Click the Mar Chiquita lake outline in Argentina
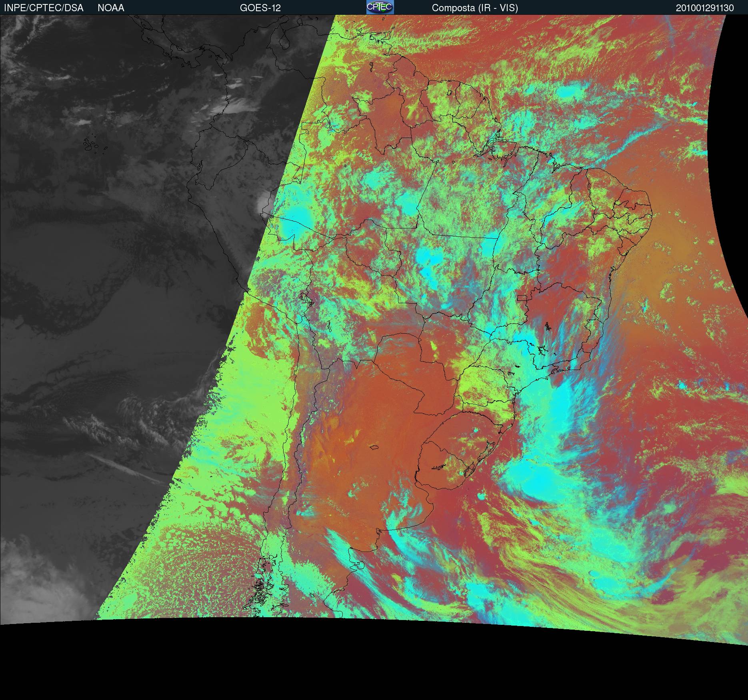This screenshot has width=748, height=700. [x=374, y=448]
